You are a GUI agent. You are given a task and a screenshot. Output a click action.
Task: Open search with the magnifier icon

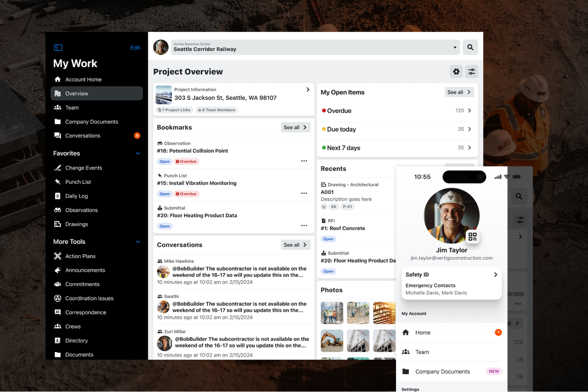[x=470, y=47]
